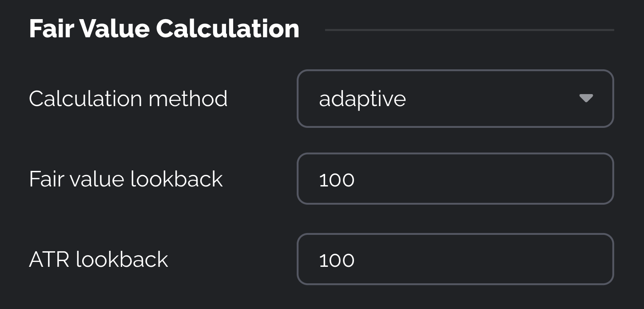
Task: Click the word "ATR" in the ATR label
Action: click(x=49, y=259)
